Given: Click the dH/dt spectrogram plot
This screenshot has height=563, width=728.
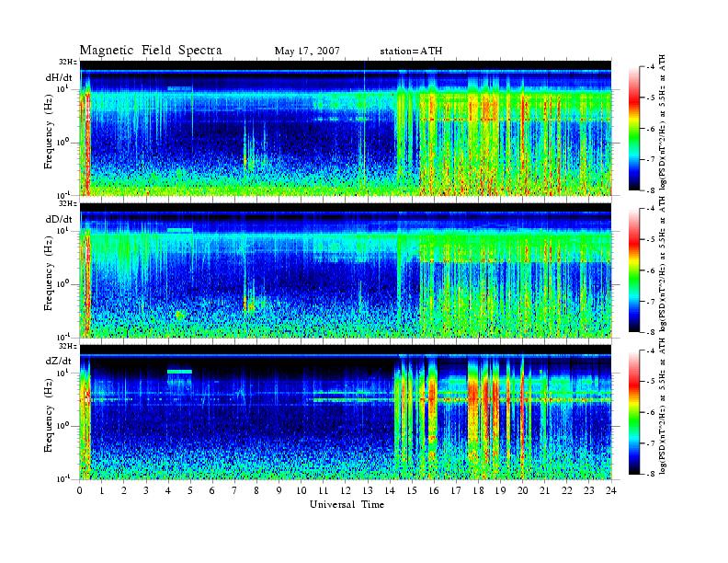Looking at the screenshot, I should coord(346,128).
